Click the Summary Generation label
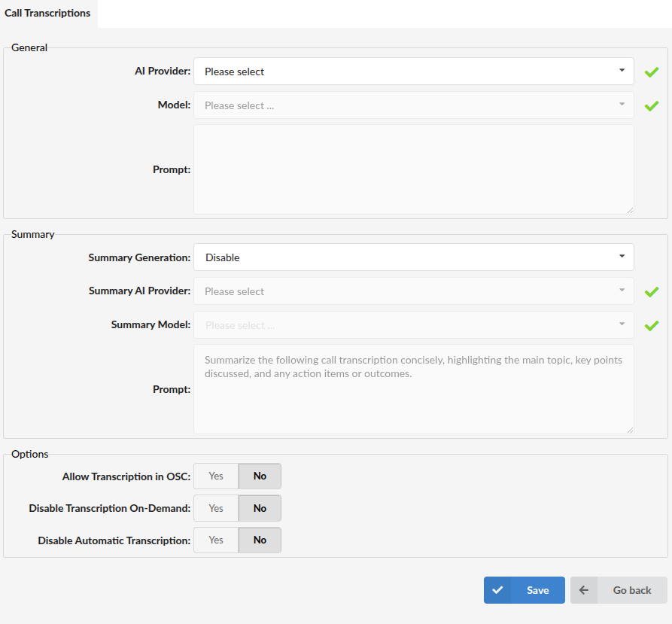 [139, 257]
